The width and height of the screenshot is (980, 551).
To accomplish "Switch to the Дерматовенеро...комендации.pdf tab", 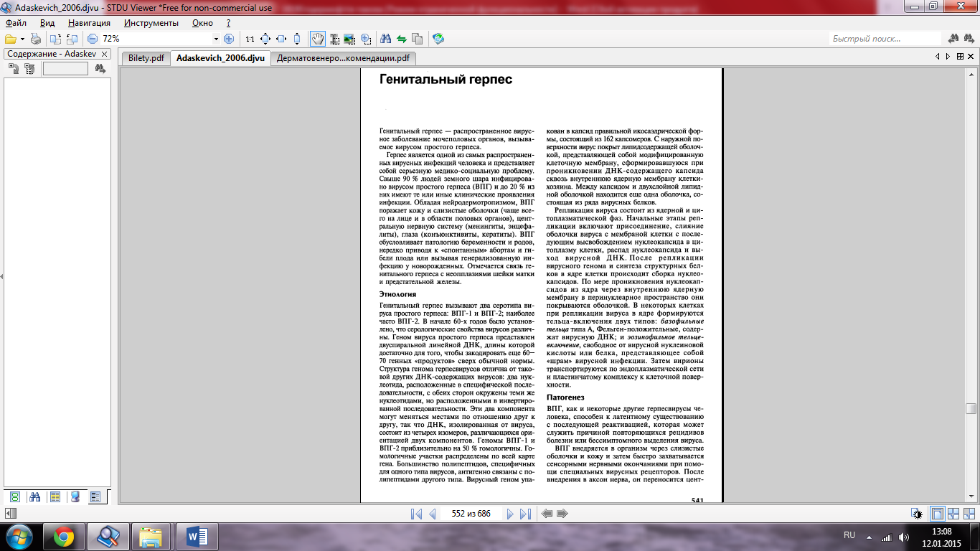I will click(343, 58).
